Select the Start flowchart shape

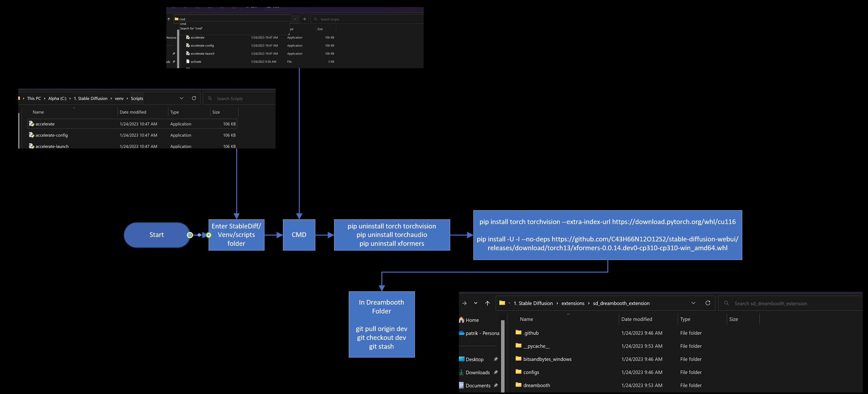[157, 235]
